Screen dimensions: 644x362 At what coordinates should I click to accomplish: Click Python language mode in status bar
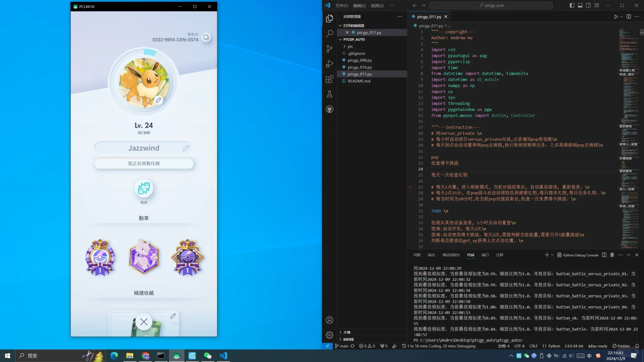[x=554, y=346]
